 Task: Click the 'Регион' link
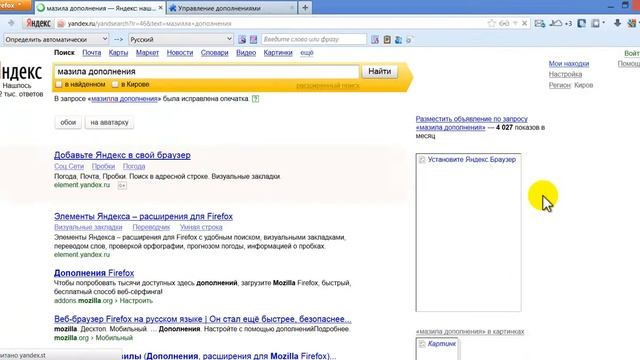[x=559, y=85]
